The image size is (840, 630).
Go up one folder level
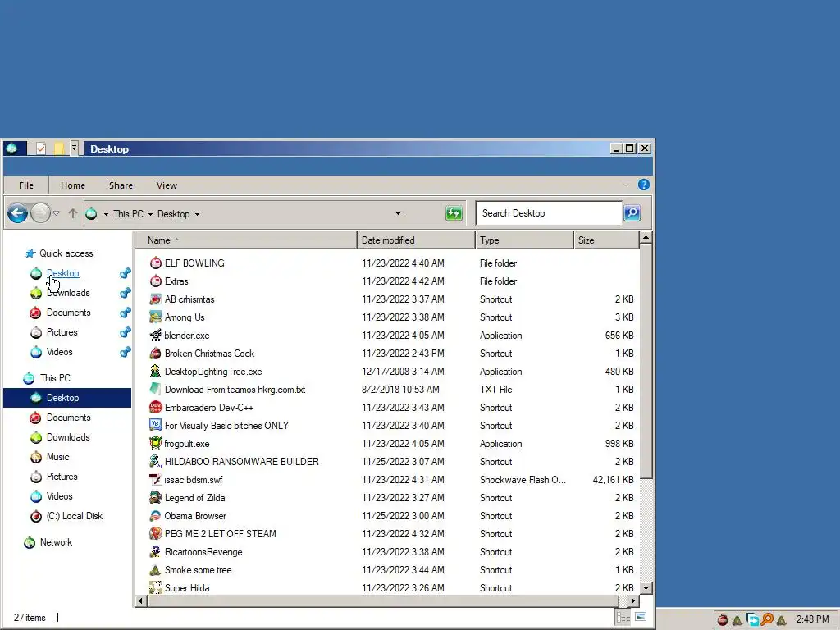coord(73,213)
